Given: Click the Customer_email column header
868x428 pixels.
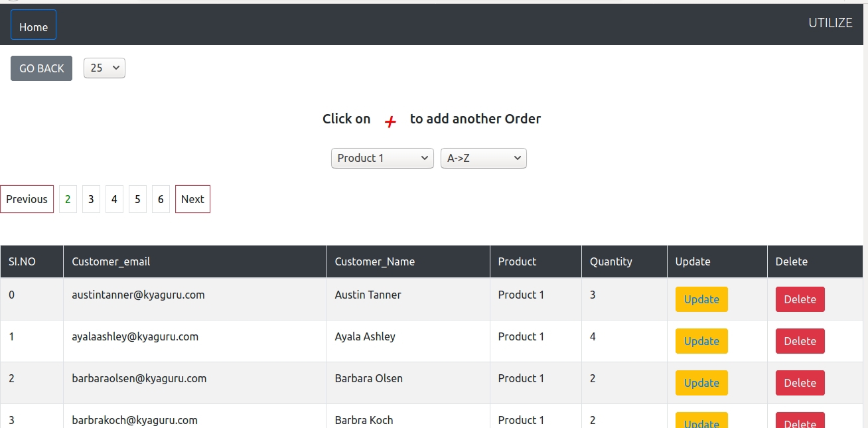Looking at the screenshot, I should click(194, 261).
